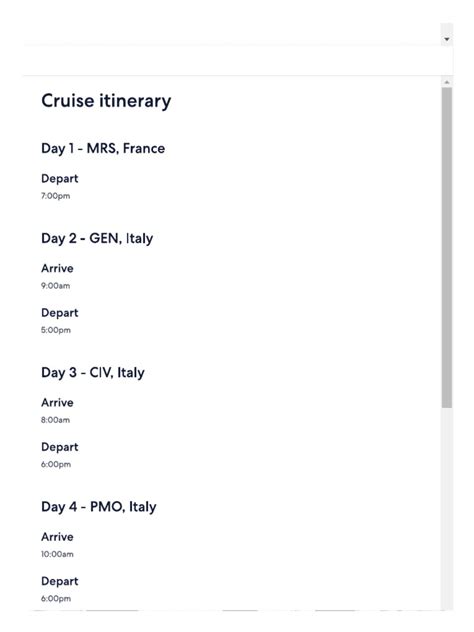Click the Cruise itinerary heading
The width and height of the screenshot is (474, 632).
click(106, 101)
